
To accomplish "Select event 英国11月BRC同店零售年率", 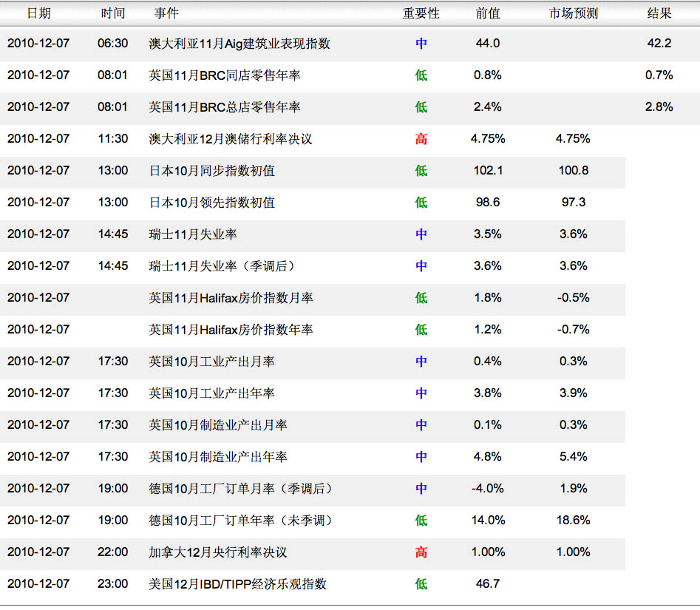I will (x=225, y=75).
